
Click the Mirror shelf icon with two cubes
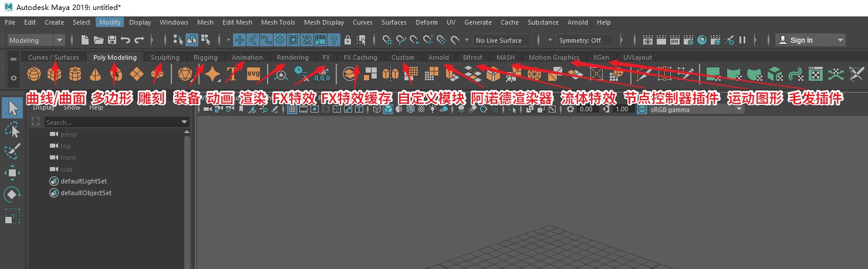coord(390,74)
